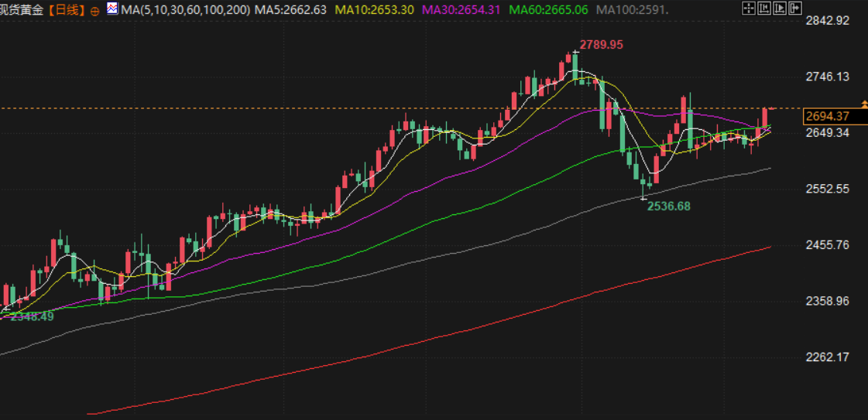
Task: Open the MA indicator chart icon
Action: click(112, 9)
